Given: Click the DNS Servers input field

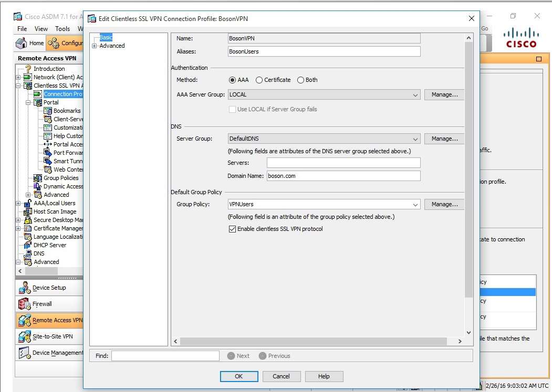Looking at the screenshot, I should coord(343,163).
